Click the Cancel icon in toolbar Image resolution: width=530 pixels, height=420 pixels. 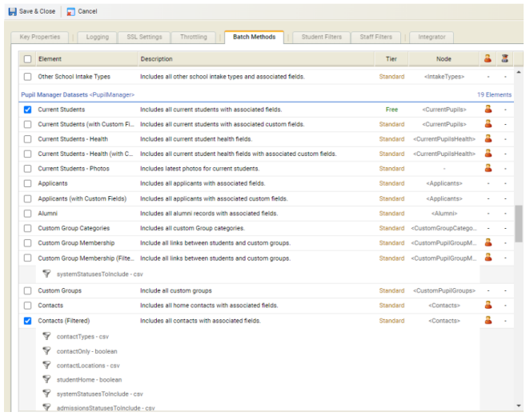[x=70, y=11]
